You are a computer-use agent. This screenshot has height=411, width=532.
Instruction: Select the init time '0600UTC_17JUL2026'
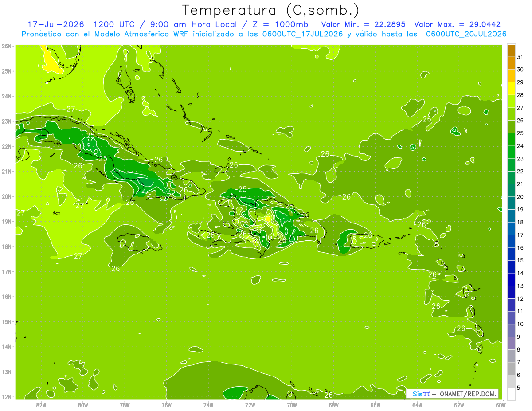click(x=302, y=34)
